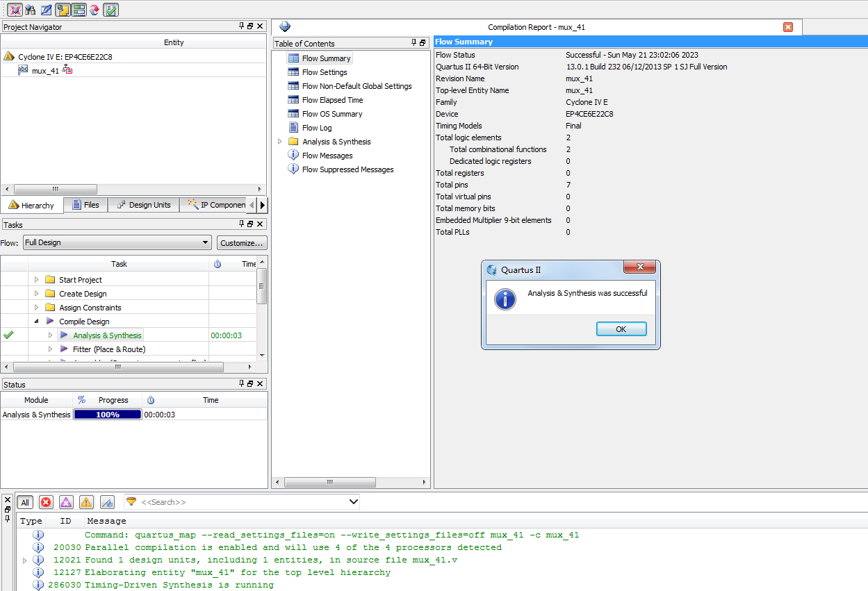
Task: Click the Customize... button
Action: (x=242, y=242)
